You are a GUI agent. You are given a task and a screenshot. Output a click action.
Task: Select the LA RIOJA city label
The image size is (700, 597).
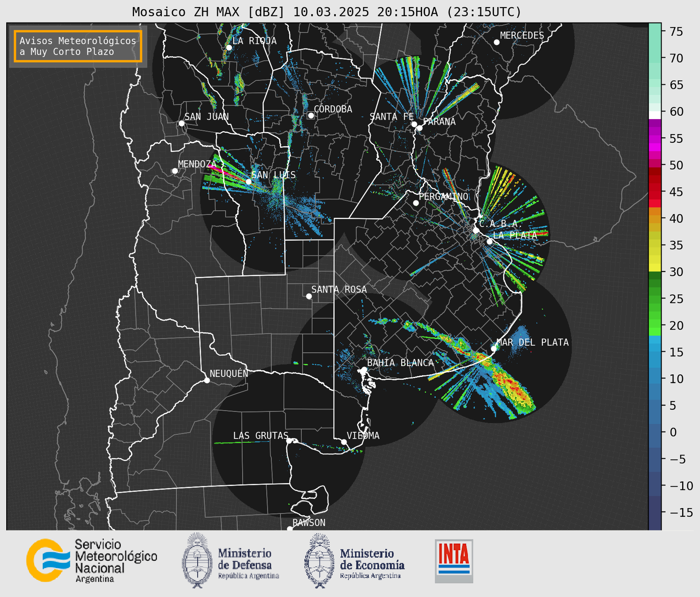pos(254,41)
